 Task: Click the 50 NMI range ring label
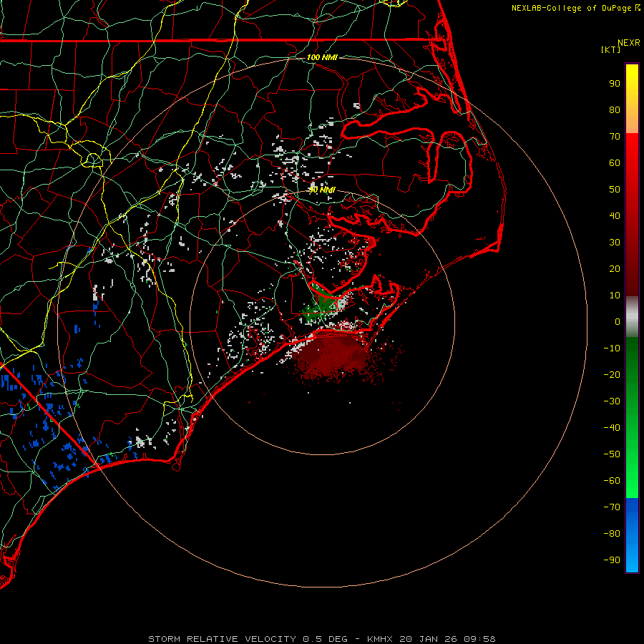pyautogui.click(x=322, y=190)
